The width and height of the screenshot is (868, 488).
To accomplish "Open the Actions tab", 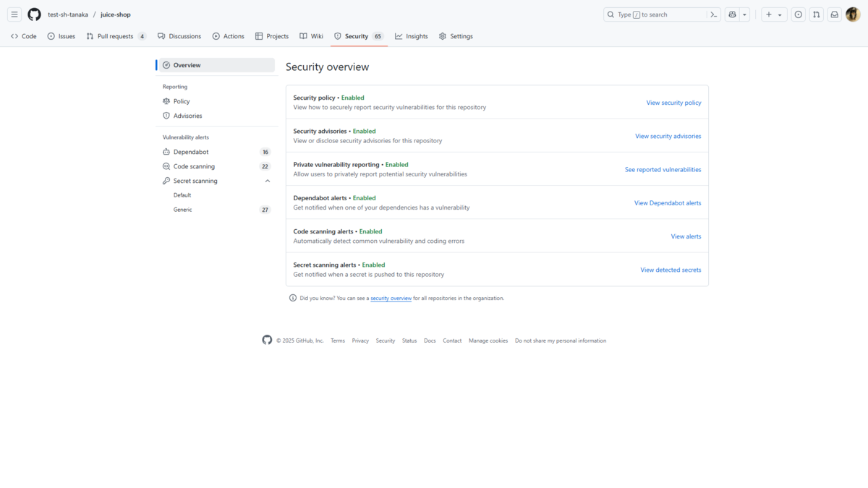I will coord(229,36).
